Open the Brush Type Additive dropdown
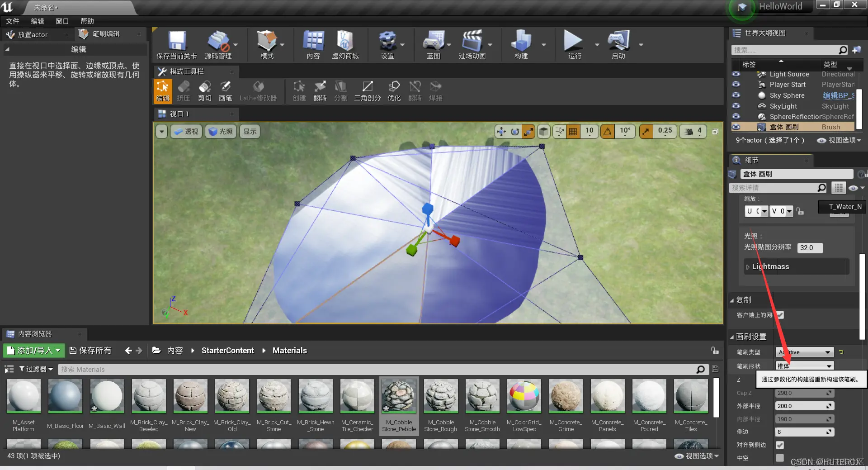 [x=805, y=352]
